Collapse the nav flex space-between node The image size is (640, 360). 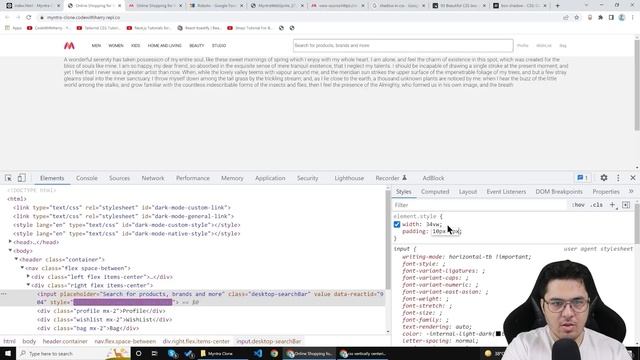coord(22,268)
